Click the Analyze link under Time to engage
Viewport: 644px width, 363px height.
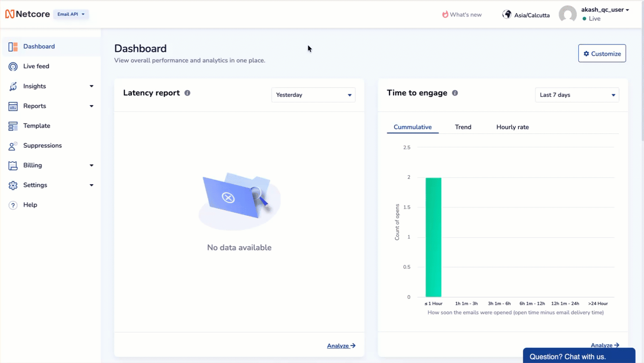(x=604, y=345)
